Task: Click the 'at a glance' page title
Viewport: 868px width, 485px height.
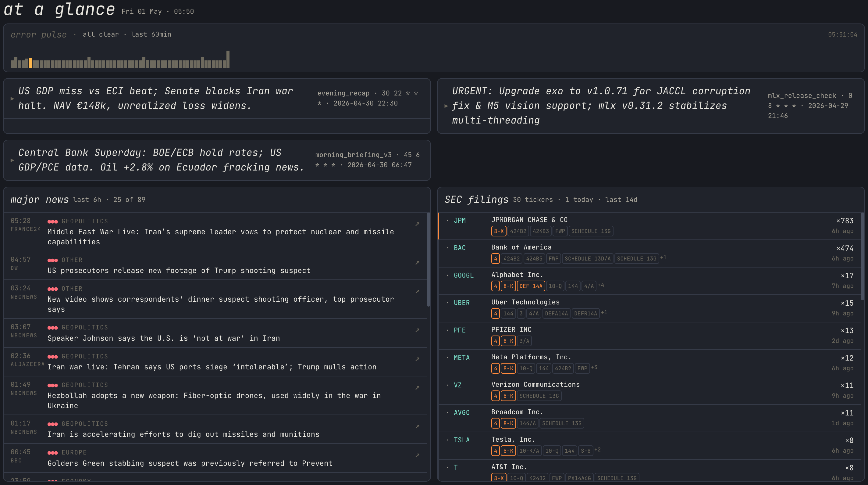Action: (59, 9)
